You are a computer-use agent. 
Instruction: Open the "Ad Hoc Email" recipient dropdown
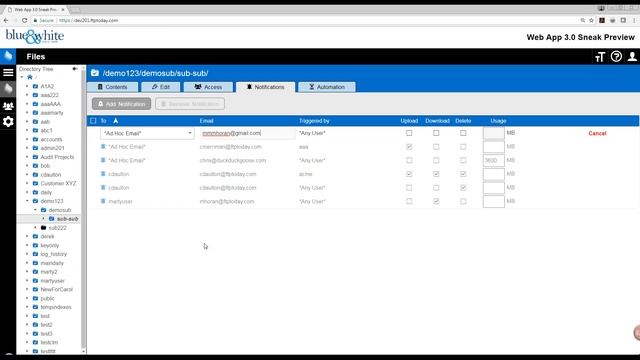147,133
